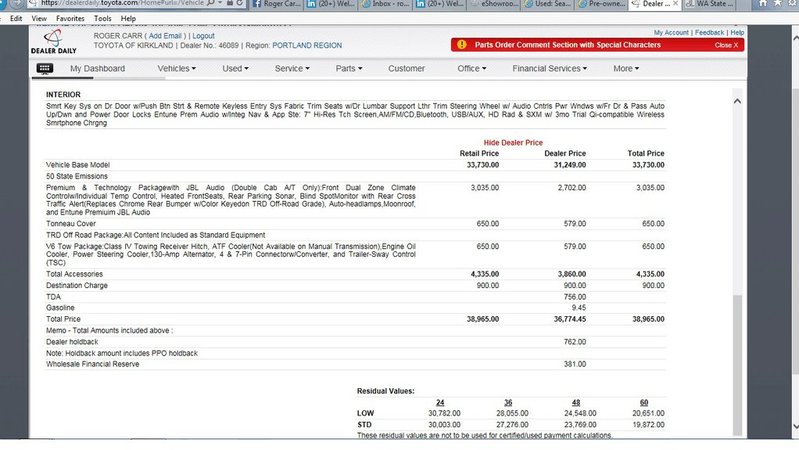Click Hide Dealer Price link

coord(513,143)
